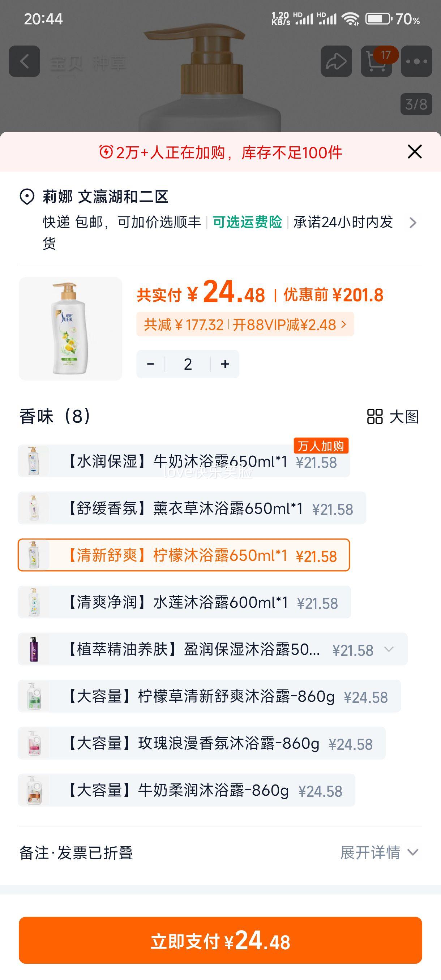Close the purchase options panel
441x980 pixels.
(x=414, y=152)
